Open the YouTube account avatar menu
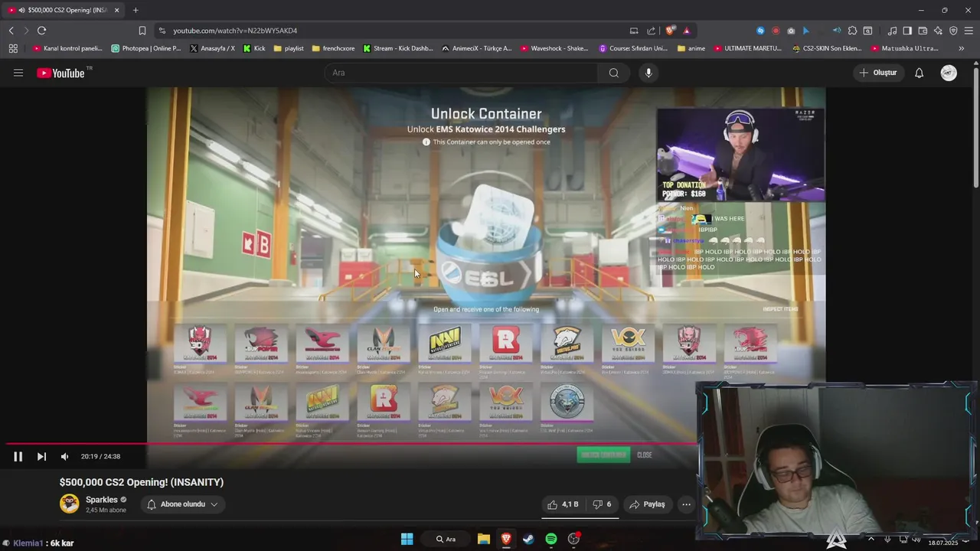980x551 pixels. point(949,73)
